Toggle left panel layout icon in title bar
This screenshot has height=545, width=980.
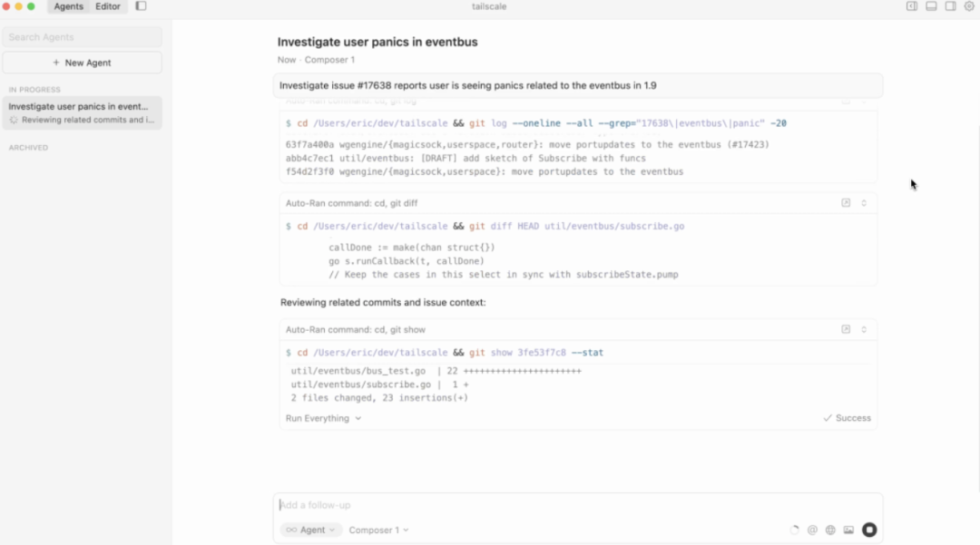point(912,6)
